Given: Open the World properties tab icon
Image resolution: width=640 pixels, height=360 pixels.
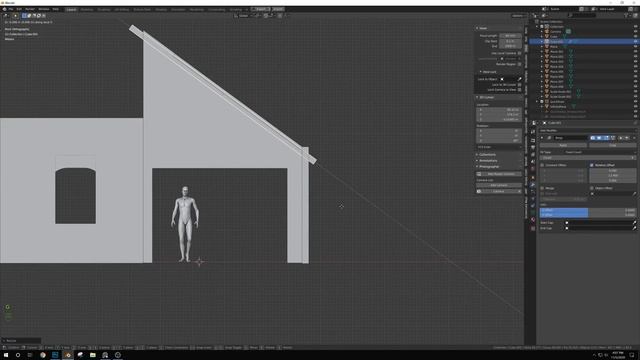Looking at the screenshot, I should 533,168.
